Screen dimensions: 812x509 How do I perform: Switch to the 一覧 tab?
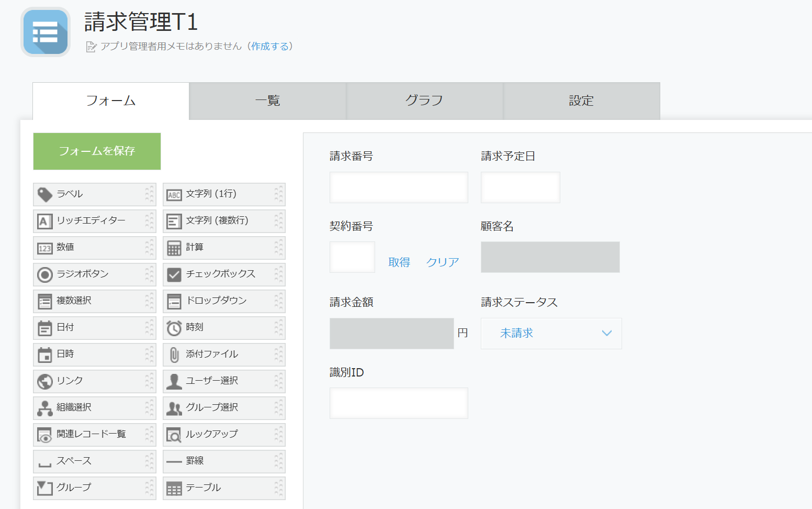[267, 101]
